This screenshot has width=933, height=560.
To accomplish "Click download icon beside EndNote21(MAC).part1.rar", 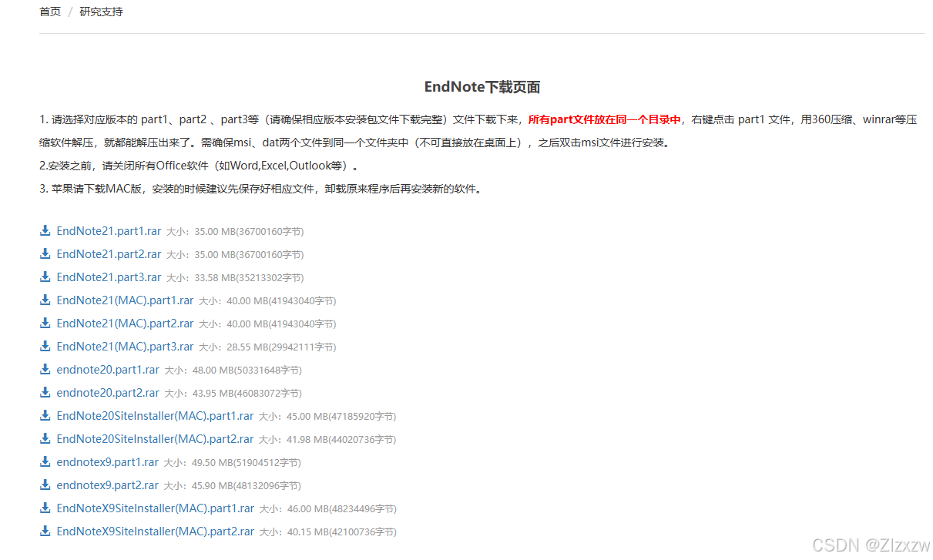I will [45, 300].
